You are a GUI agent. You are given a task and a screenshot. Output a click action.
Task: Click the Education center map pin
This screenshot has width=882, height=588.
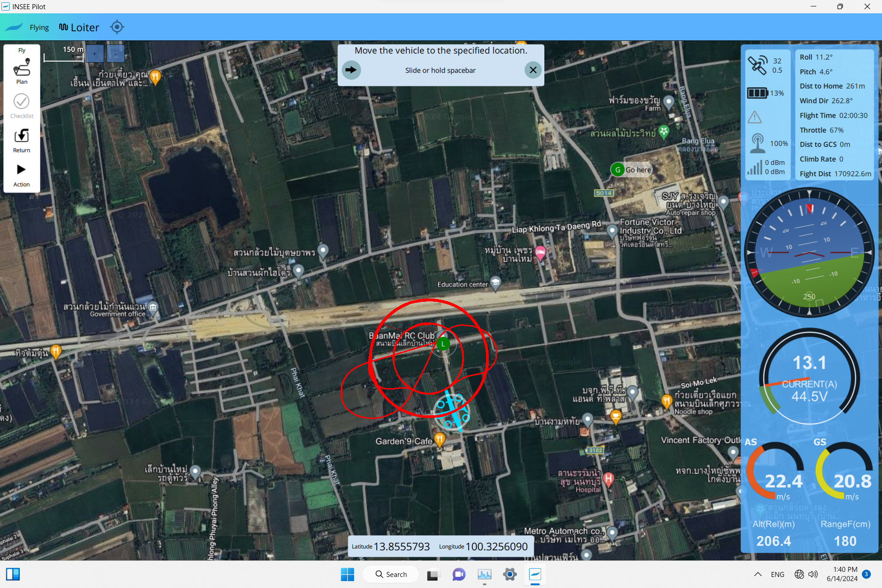click(495, 283)
